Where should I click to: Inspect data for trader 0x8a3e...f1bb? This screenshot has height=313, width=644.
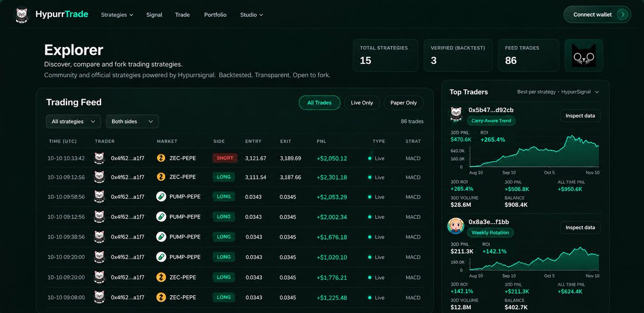(x=580, y=227)
